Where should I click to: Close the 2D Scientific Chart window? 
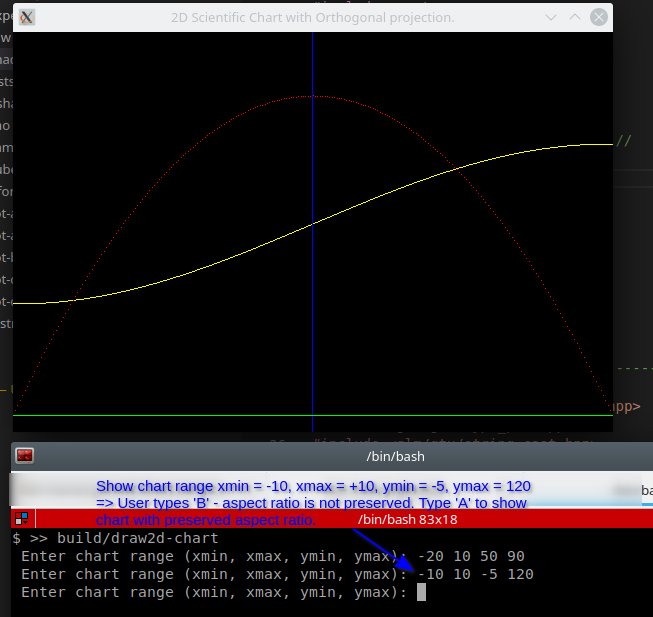598,17
